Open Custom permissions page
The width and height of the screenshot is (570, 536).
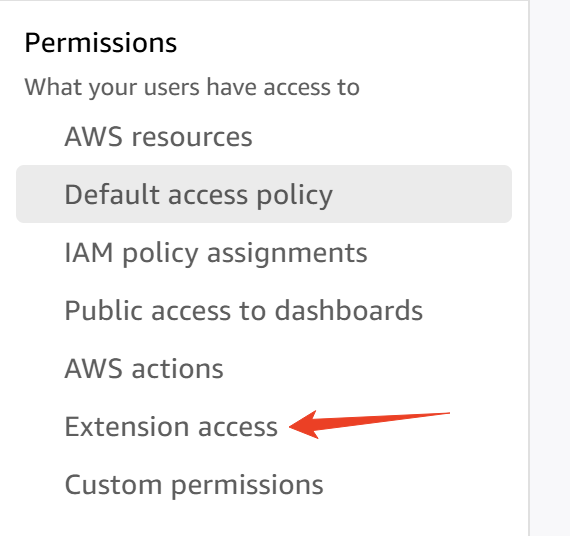(194, 485)
